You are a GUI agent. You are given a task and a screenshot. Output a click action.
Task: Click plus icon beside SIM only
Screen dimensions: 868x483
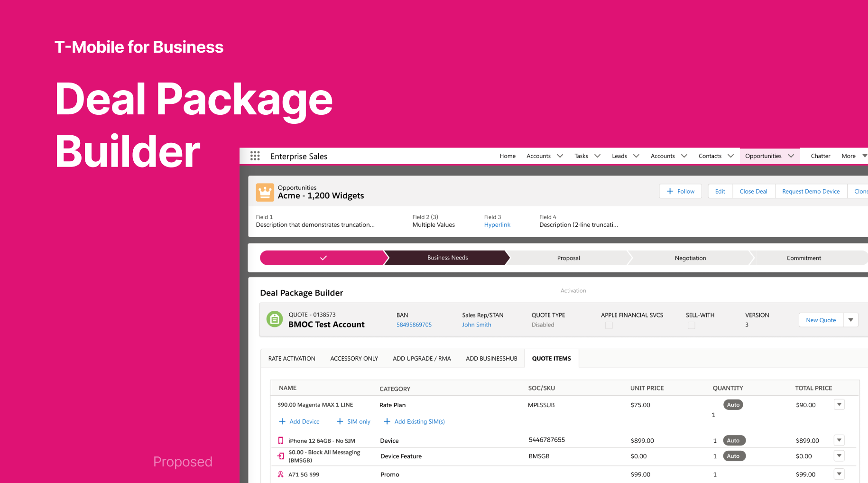click(340, 421)
